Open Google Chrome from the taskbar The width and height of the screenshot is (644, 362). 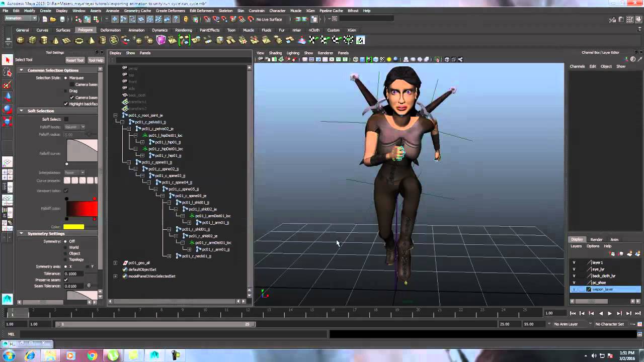tap(92, 355)
